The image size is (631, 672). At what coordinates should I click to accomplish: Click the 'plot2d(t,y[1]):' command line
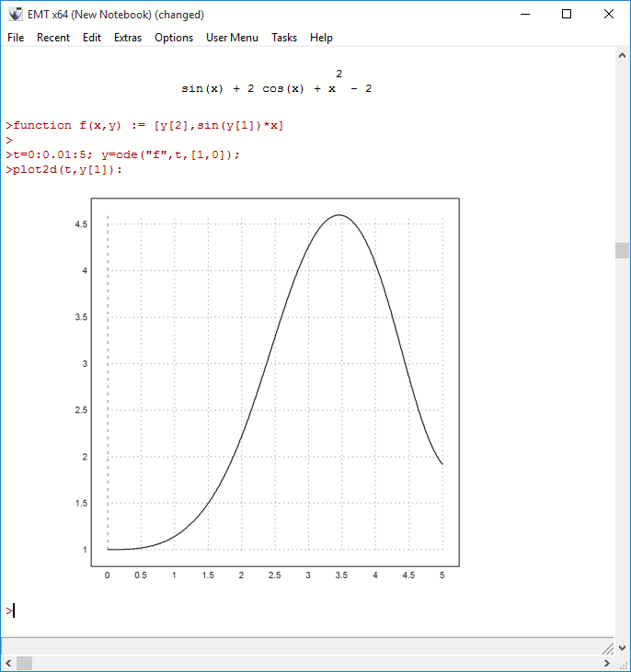coord(63,170)
